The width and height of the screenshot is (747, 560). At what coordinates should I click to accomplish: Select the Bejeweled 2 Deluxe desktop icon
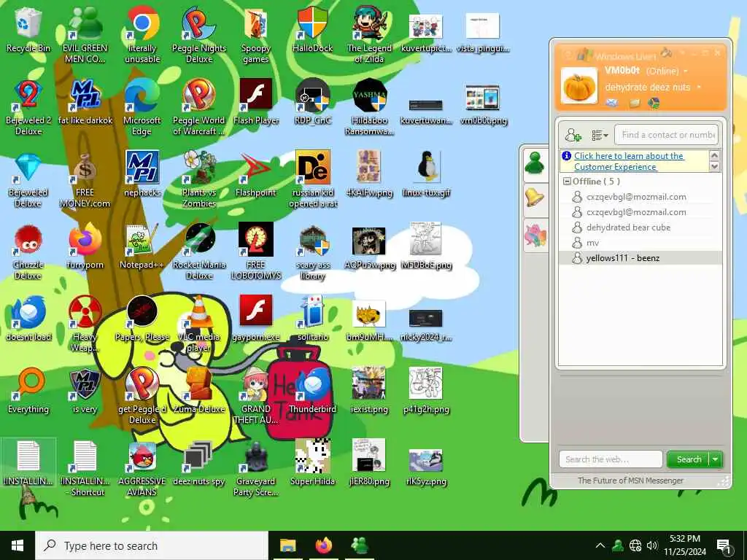point(28,108)
